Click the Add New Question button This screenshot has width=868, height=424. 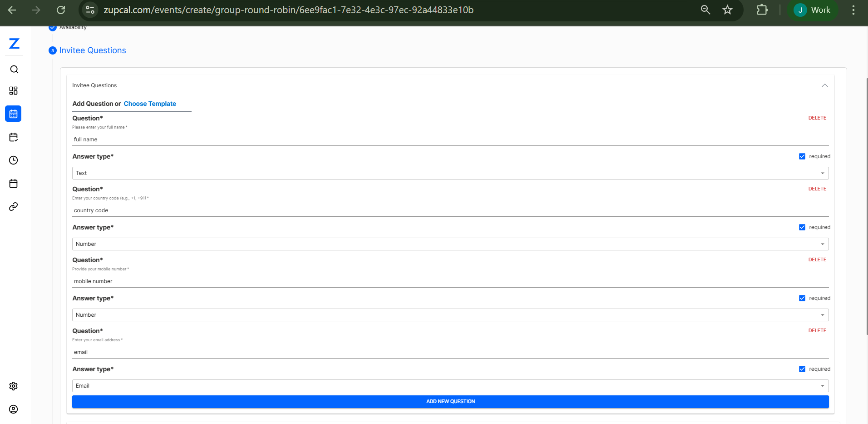[450, 401]
